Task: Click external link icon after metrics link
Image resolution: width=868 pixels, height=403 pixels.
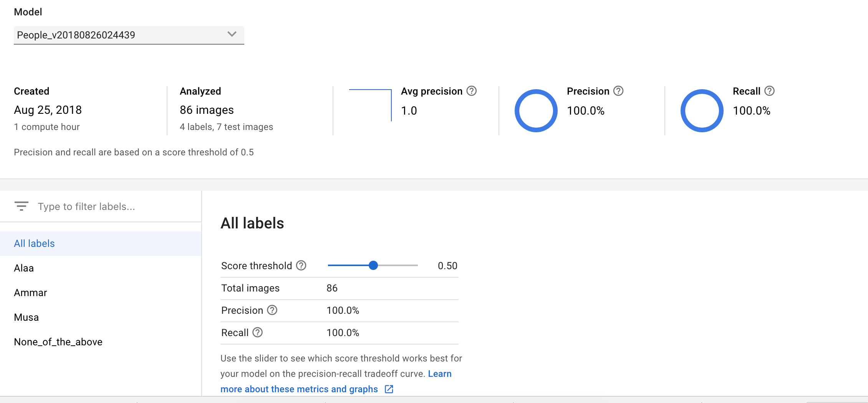Action: [389, 389]
